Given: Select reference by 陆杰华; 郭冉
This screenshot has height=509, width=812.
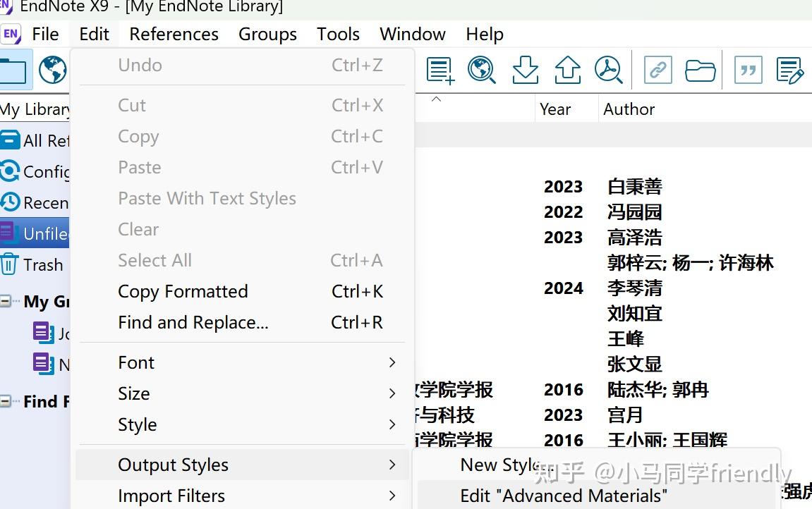Looking at the screenshot, I should point(658,389).
